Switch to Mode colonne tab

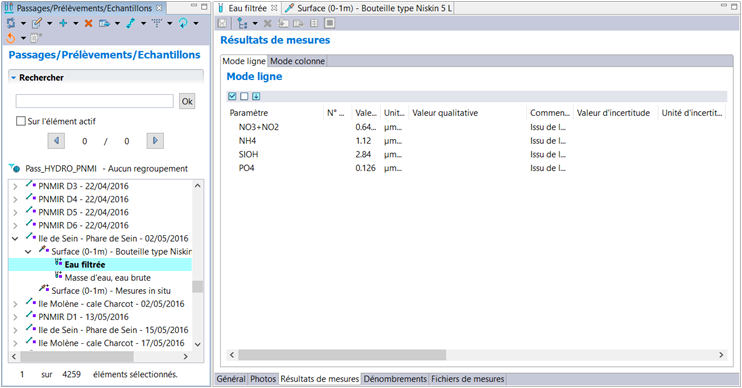297,61
